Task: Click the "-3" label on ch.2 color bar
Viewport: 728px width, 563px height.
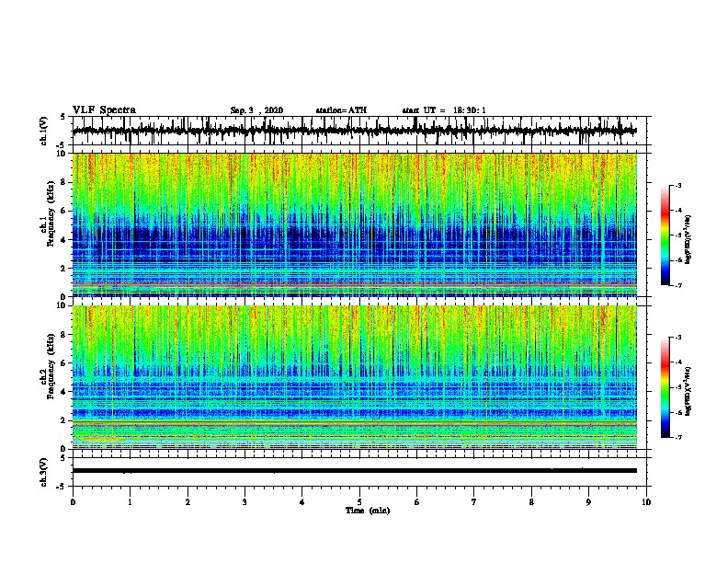Action: point(677,338)
